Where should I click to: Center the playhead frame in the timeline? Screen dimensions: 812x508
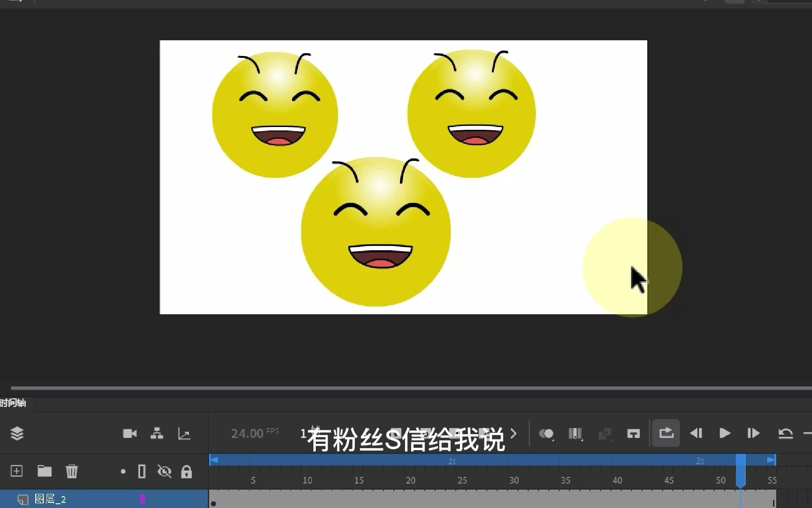point(633,433)
